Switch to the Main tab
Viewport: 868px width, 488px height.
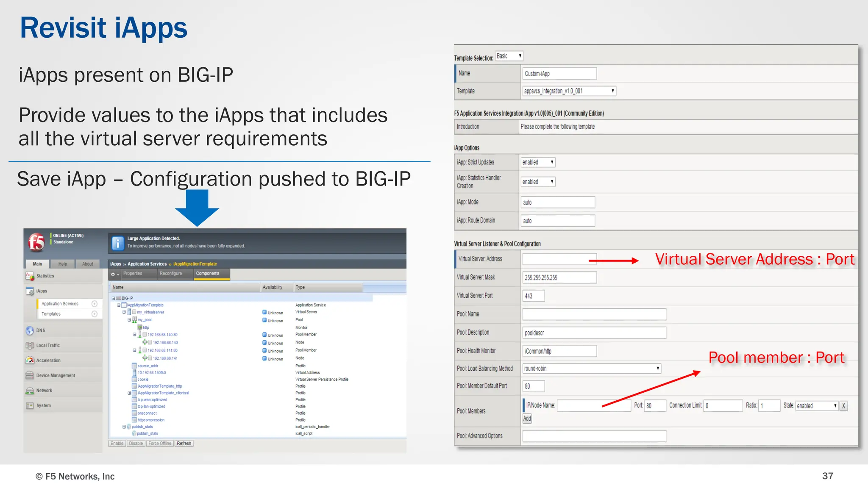(37, 264)
